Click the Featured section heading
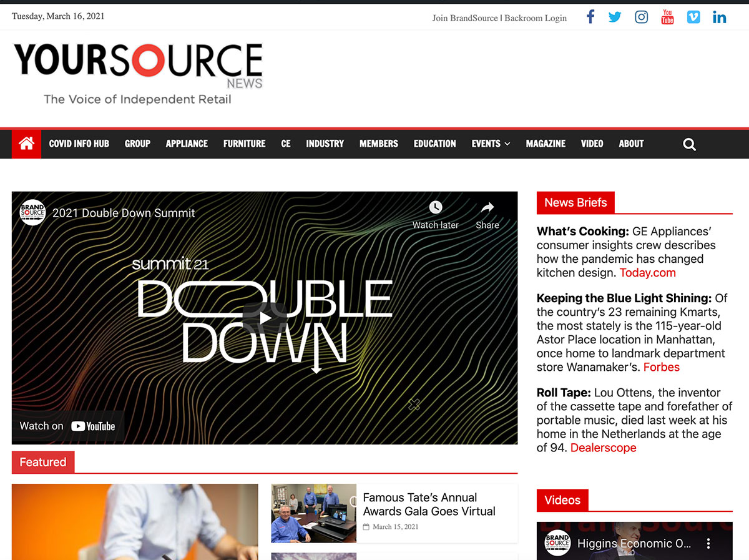This screenshot has width=749, height=560. coord(43,463)
